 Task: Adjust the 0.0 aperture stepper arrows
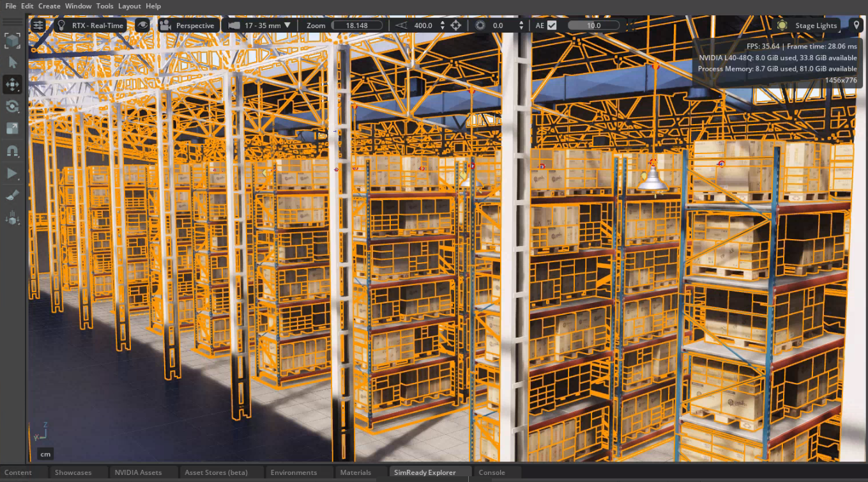(x=521, y=26)
